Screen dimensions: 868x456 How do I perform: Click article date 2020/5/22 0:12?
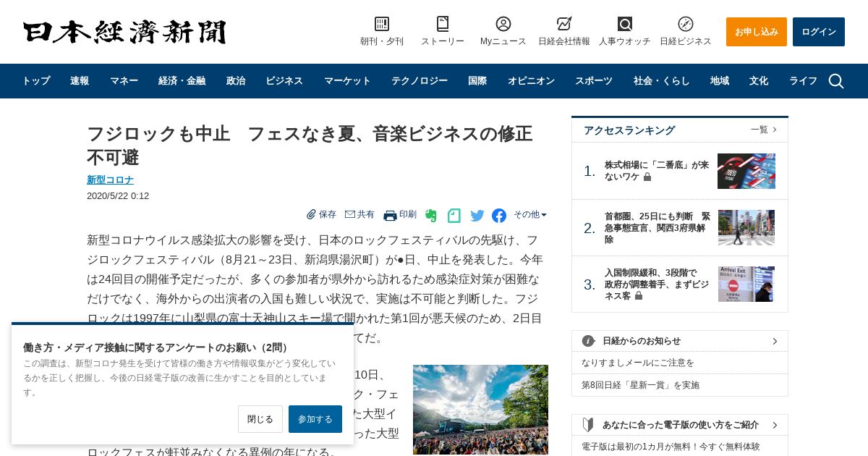118,196
